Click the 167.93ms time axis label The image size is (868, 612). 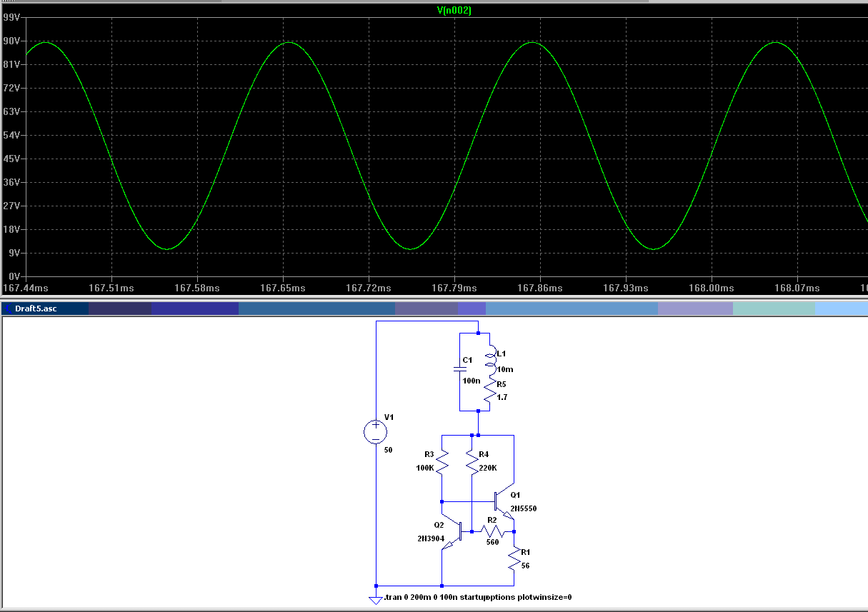626,288
